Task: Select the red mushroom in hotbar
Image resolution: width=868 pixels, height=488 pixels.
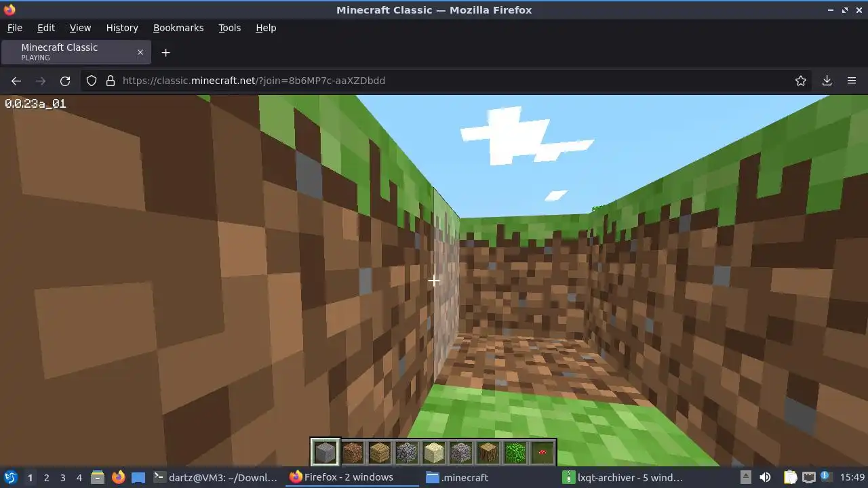Action: click(x=542, y=452)
